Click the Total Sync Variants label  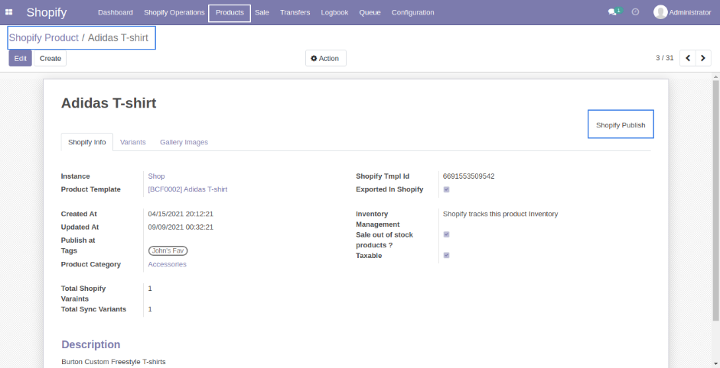(x=93, y=309)
